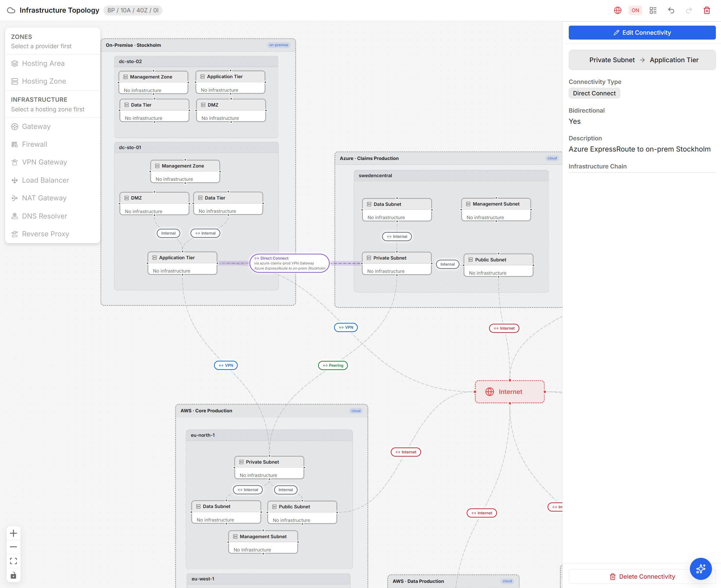Screen dimensions: 721x588
Task: Select Hosting Zone in the Zones palette
Action: tap(53, 81)
